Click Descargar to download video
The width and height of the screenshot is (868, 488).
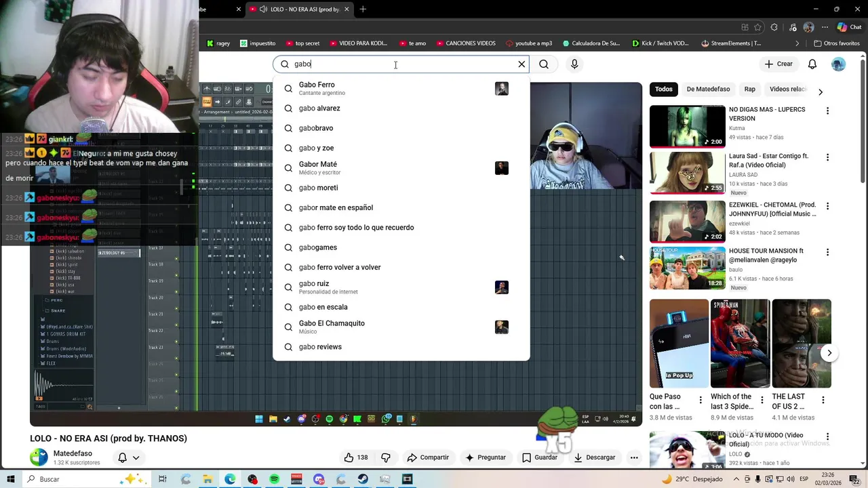595,457
